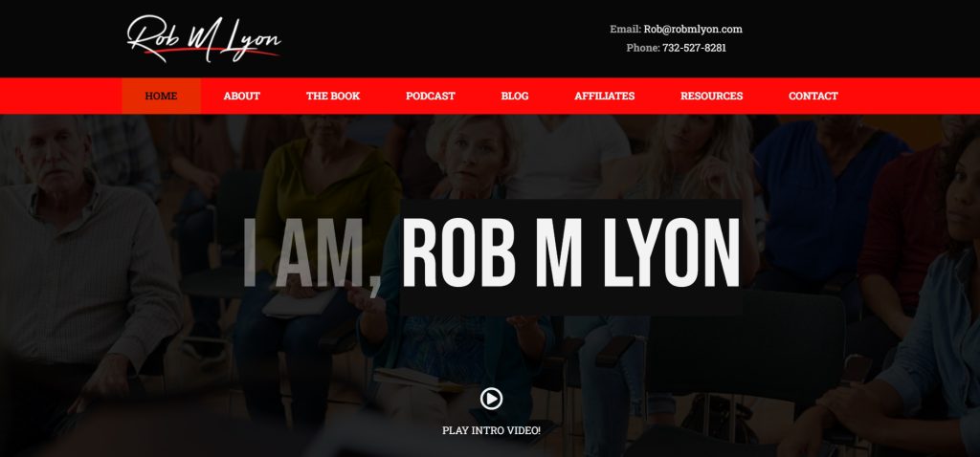The width and height of the screenshot is (980, 457).
Task: Navigate to RESOURCES
Action: pos(712,97)
